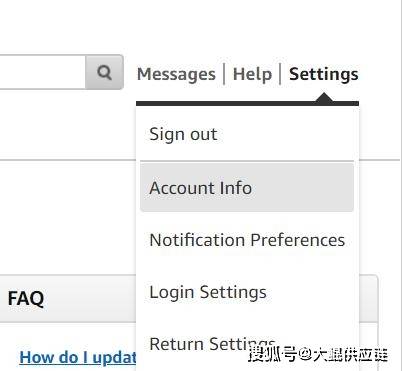Image resolution: width=402 pixels, height=371 pixels.
Task: Click the magnifying glass search icon
Action: click(x=104, y=72)
